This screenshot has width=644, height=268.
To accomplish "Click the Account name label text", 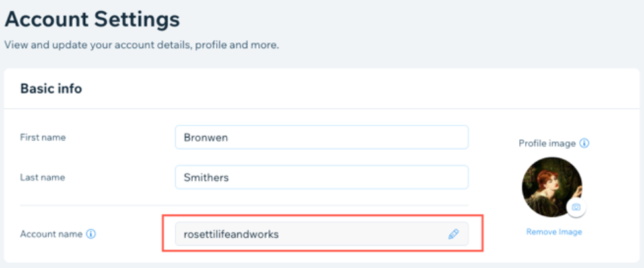I will point(52,234).
